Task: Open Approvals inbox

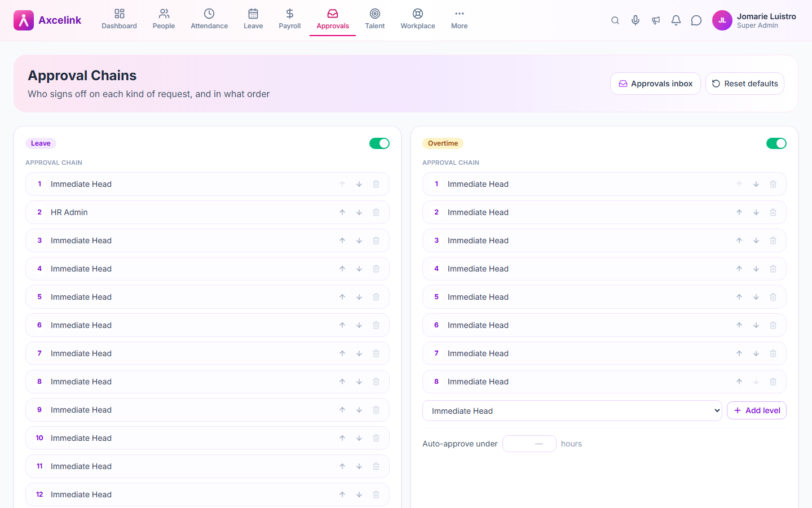Action: click(x=655, y=84)
